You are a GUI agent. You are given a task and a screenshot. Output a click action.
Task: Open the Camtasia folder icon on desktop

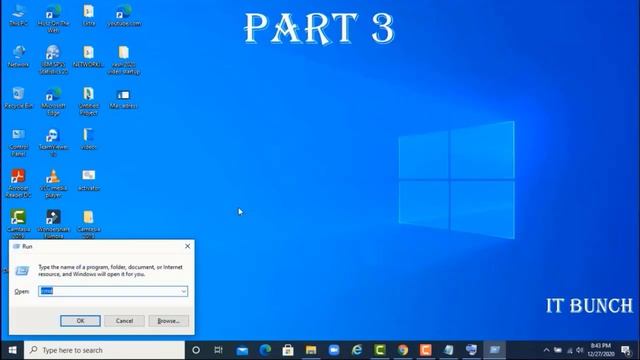(89, 224)
